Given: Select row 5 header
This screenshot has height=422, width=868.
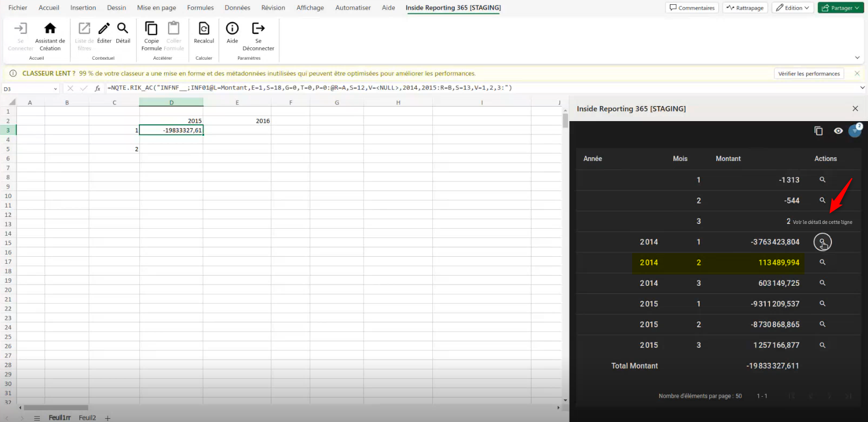Looking at the screenshot, I should pos(8,149).
